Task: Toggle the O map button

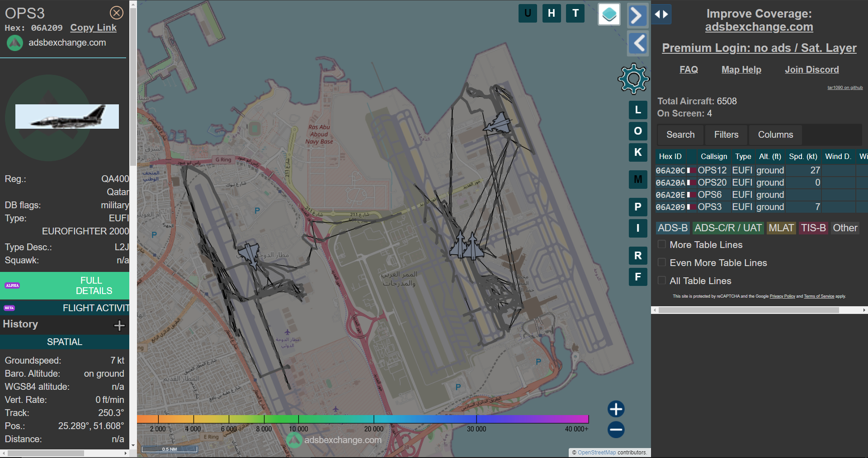Action: (638, 131)
